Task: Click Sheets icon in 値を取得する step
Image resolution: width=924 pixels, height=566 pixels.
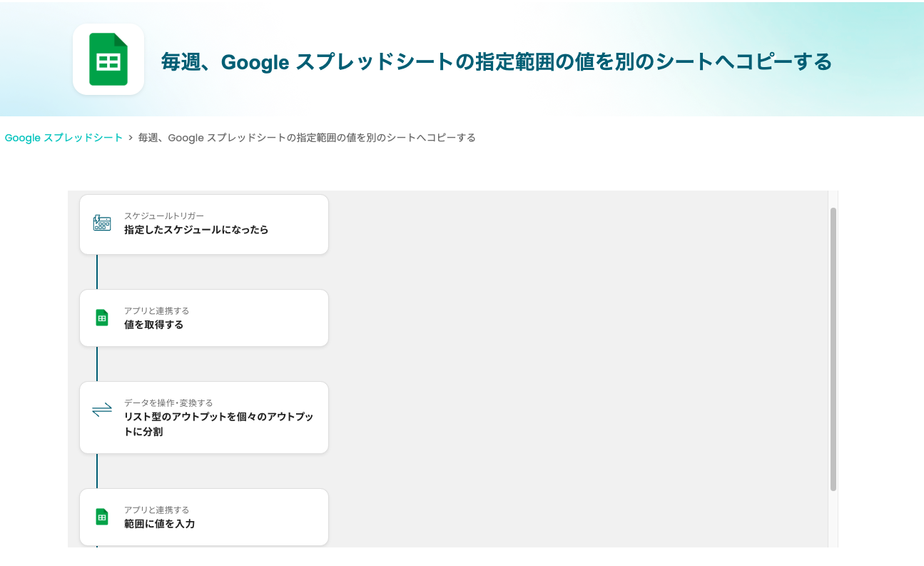Action: tap(102, 318)
